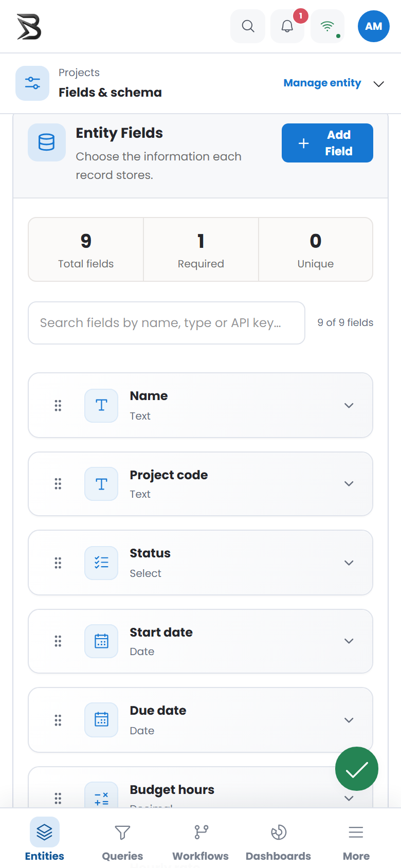Expand the Name field card
Viewport: 401px width, 868px height.
pos(349,406)
